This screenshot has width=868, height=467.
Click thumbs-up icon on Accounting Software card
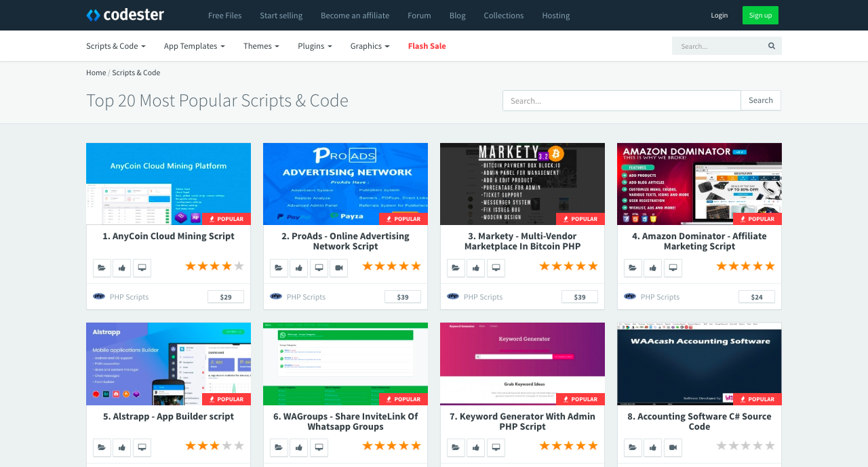(653, 447)
